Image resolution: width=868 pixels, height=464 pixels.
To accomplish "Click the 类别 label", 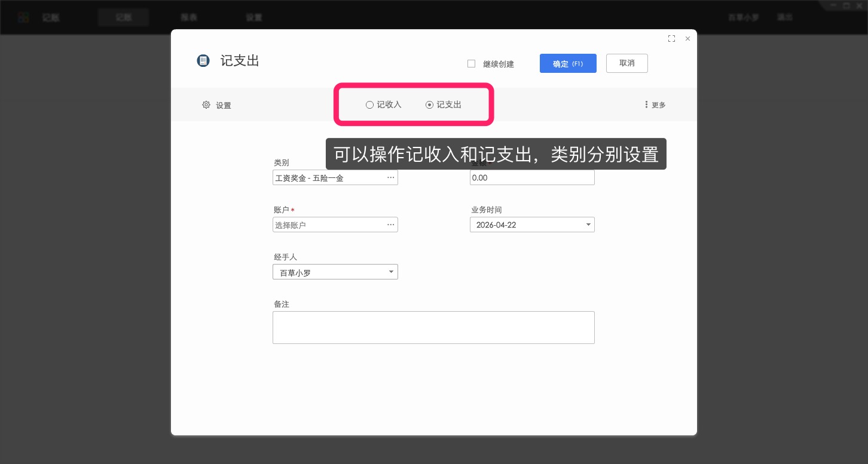I will pyautogui.click(x=282, y=162).
